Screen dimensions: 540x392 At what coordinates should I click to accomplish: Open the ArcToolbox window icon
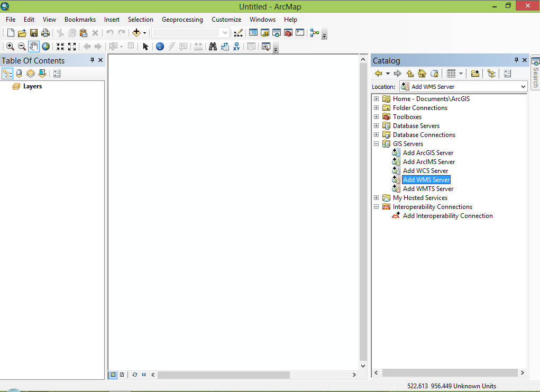click(288, 33)
